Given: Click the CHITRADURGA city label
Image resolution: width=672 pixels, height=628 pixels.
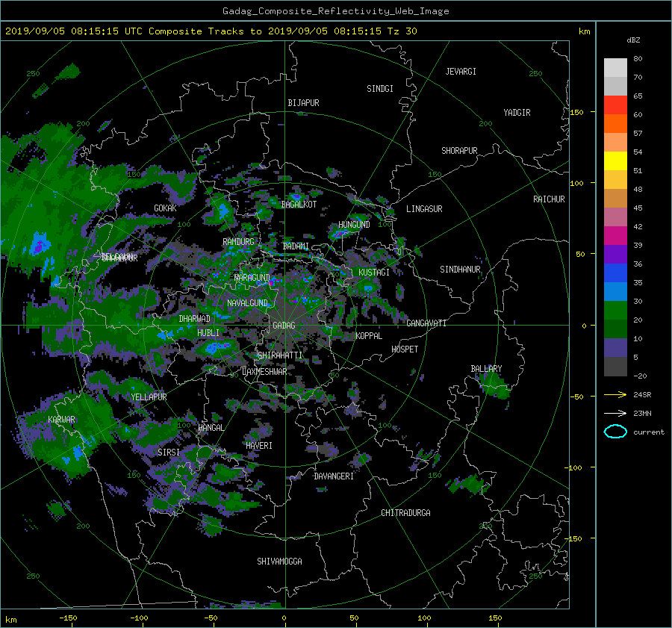Looking at the screenshot, I should tap(405, 513).
